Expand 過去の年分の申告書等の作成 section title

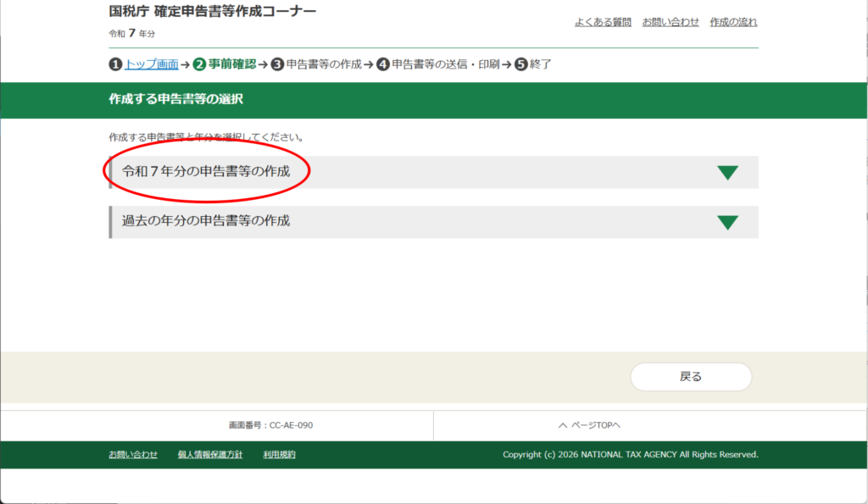pos(206,221)
